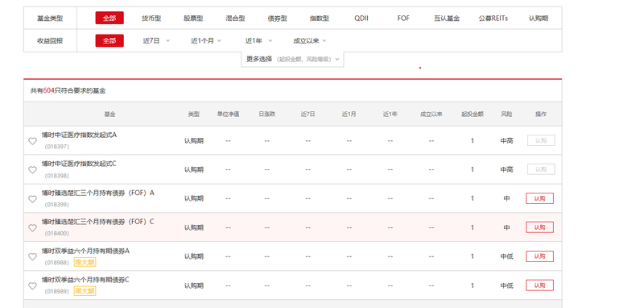Click 限大额 tag on fund 018989
The image size is (644, 308).
point(85,291)
